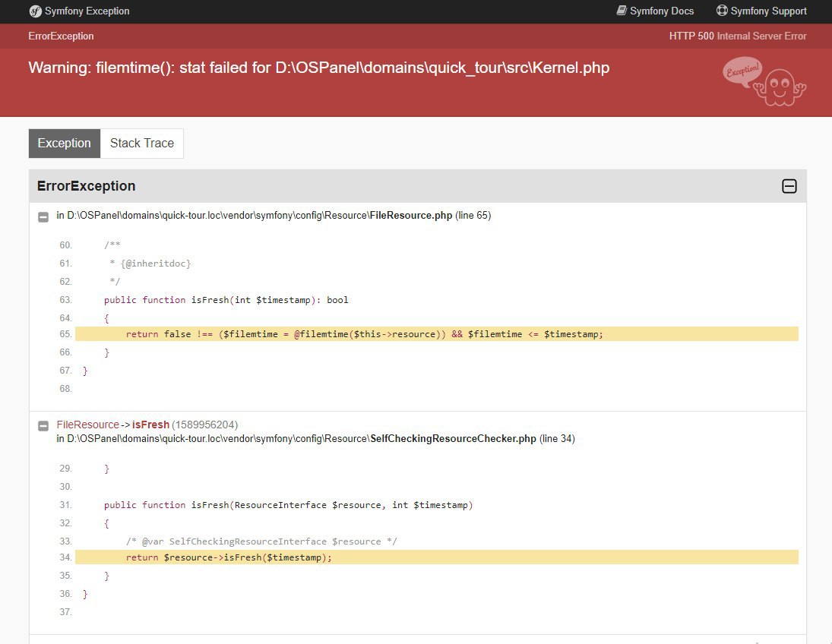Select the Exception tab
Viewport: 832px width, 644px height.
[x=64, y=144]
